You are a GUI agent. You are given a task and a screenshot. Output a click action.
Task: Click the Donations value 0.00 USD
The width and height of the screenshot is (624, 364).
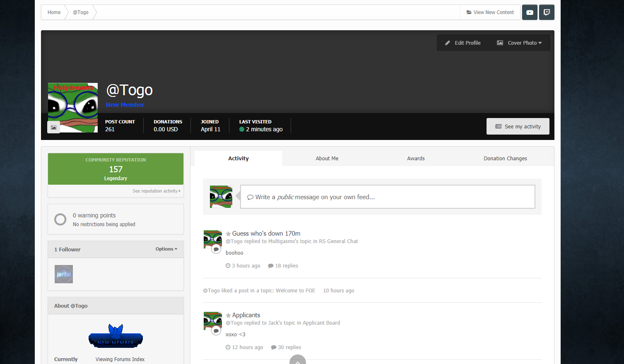[166, 129]
